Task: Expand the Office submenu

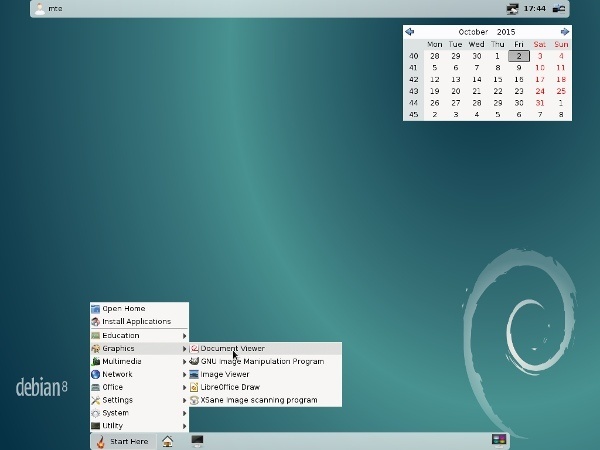Action: pos(139,387)
